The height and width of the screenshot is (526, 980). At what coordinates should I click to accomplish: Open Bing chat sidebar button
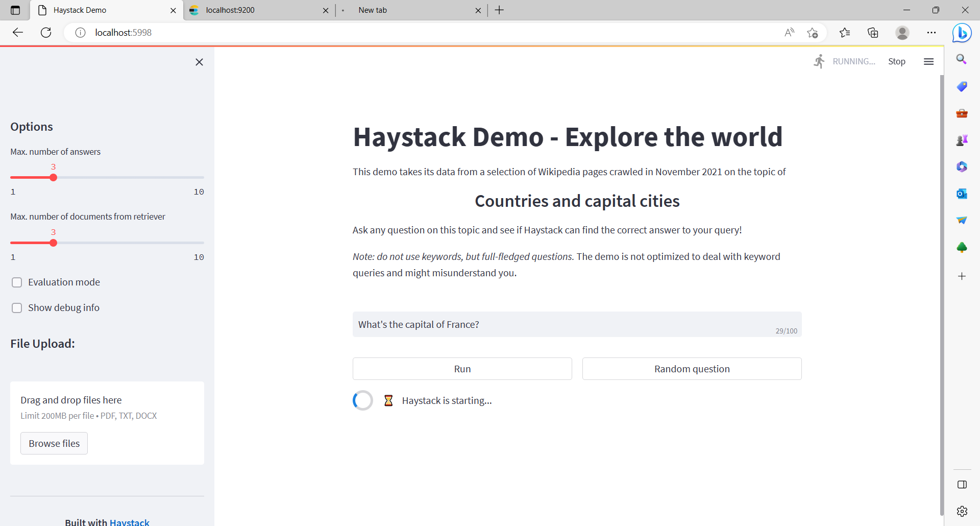point(962,33)
